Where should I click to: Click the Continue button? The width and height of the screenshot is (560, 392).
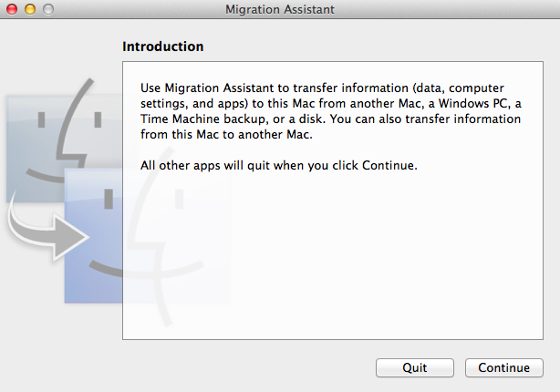point(504,367)
